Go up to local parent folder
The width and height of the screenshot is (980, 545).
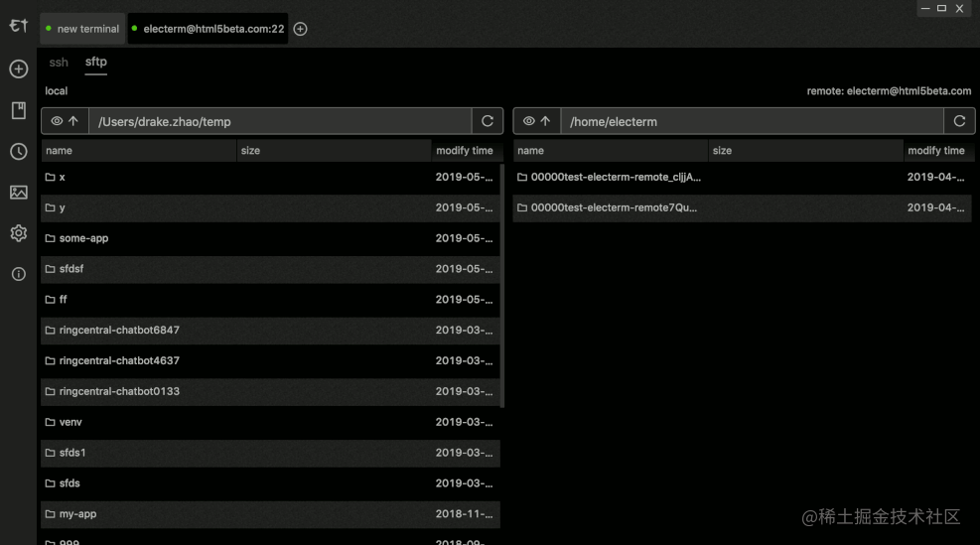coord(73,121)
